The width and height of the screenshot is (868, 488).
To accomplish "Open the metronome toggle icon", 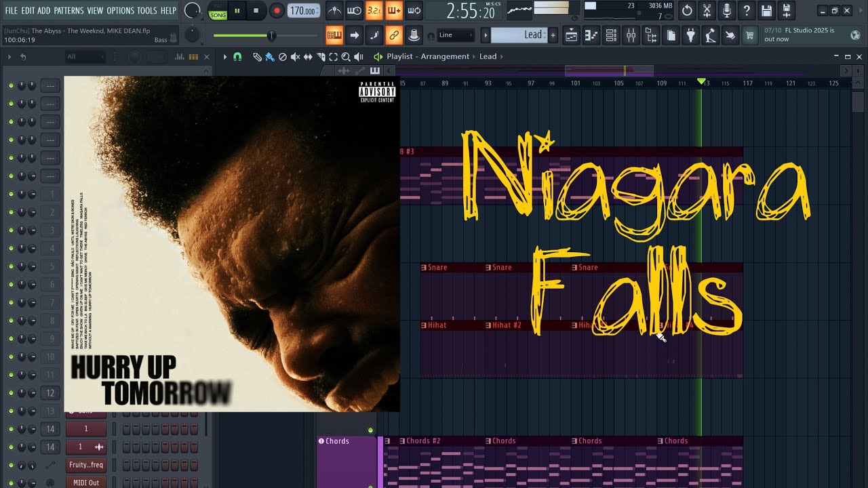I will click(334, 11).
